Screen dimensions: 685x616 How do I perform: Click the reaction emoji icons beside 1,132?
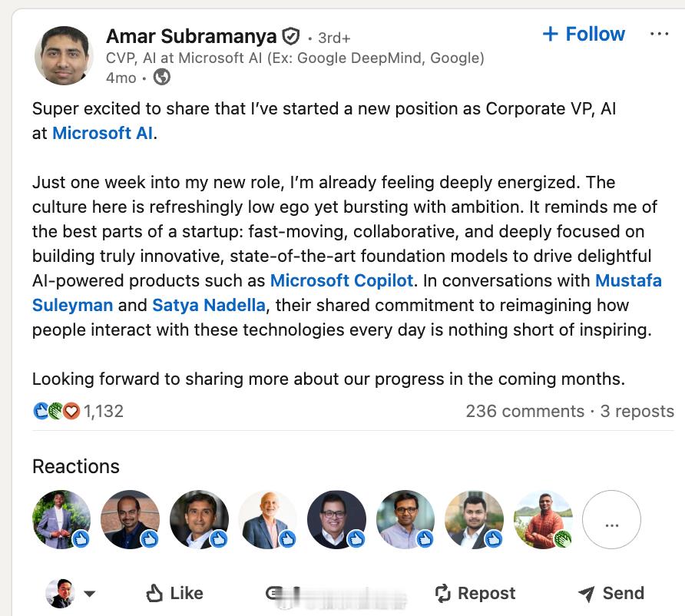57,411
